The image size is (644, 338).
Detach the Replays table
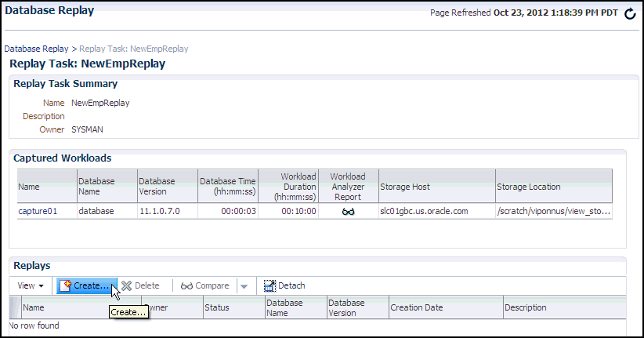pos(284,285)
